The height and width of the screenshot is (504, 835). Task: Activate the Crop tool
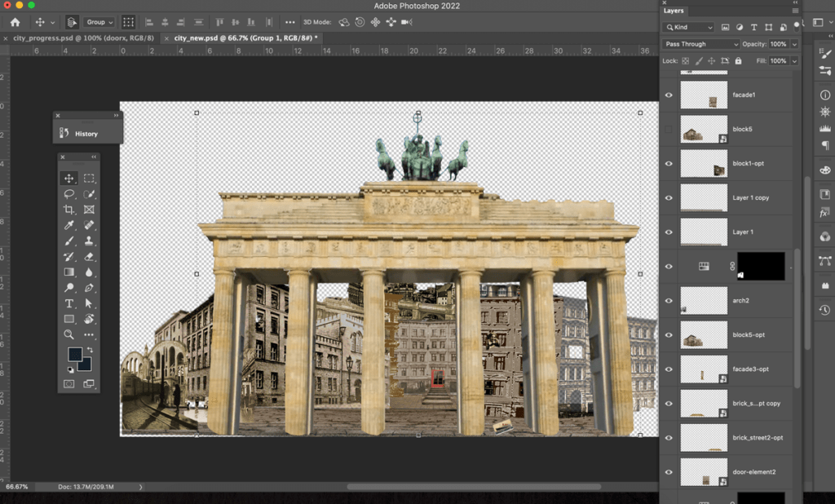(69, 209)
